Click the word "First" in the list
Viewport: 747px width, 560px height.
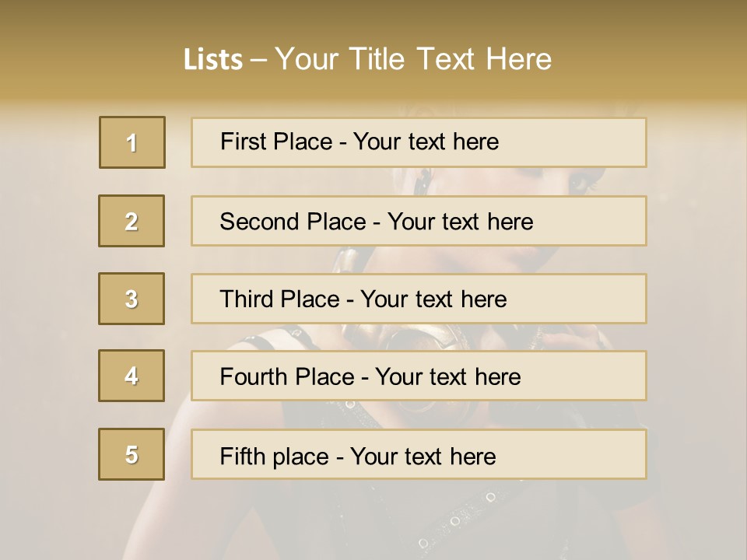241,142
